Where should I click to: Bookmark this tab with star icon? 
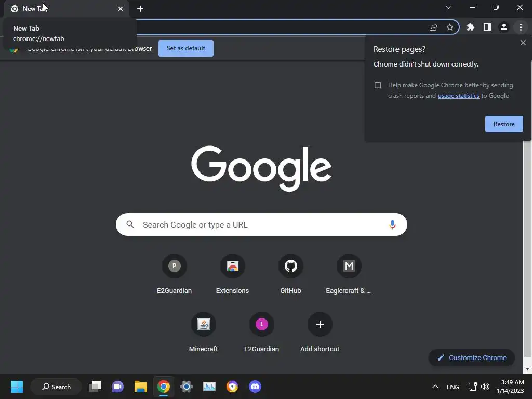tap(449, 27)
